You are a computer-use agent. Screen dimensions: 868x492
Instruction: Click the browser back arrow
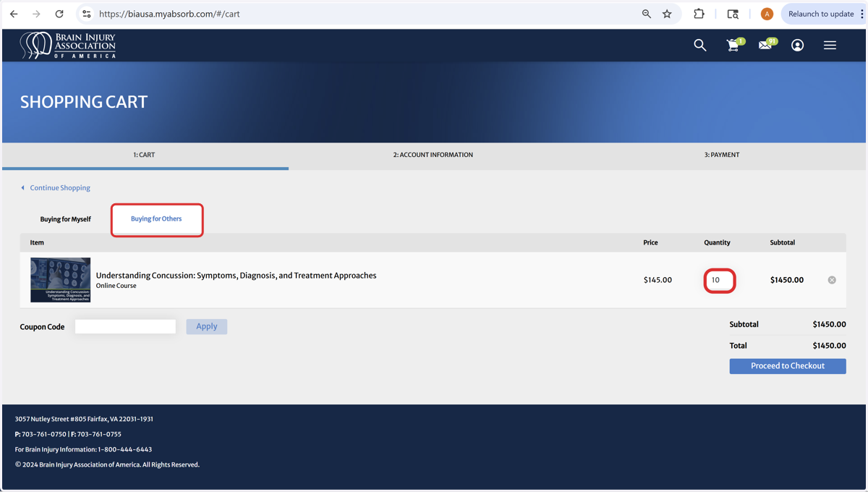[x=14, y=14]
